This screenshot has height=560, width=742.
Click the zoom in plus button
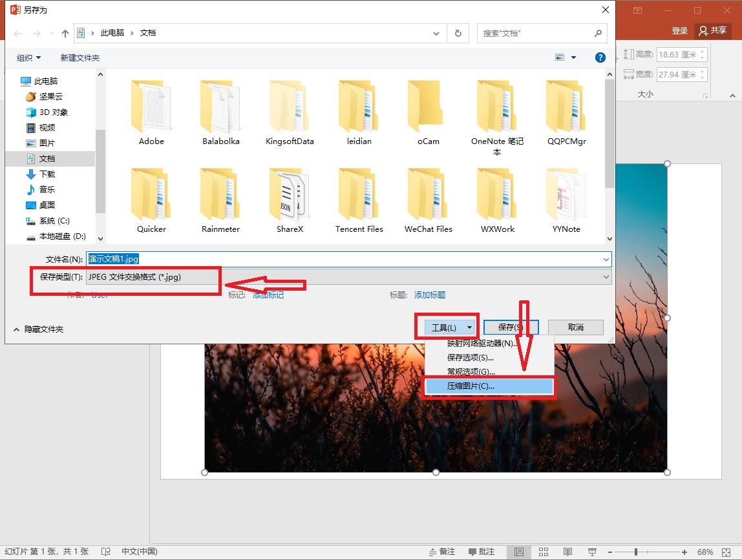[684, 552]
